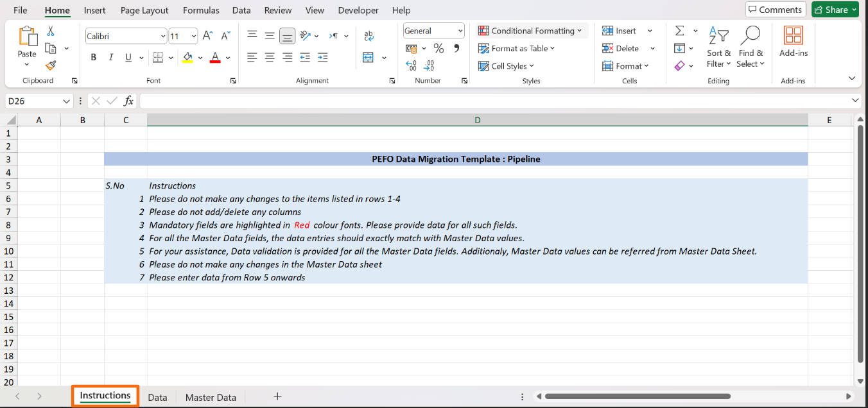868x408 pixels.
Task: Click the Share button
Action: (835, 10)
